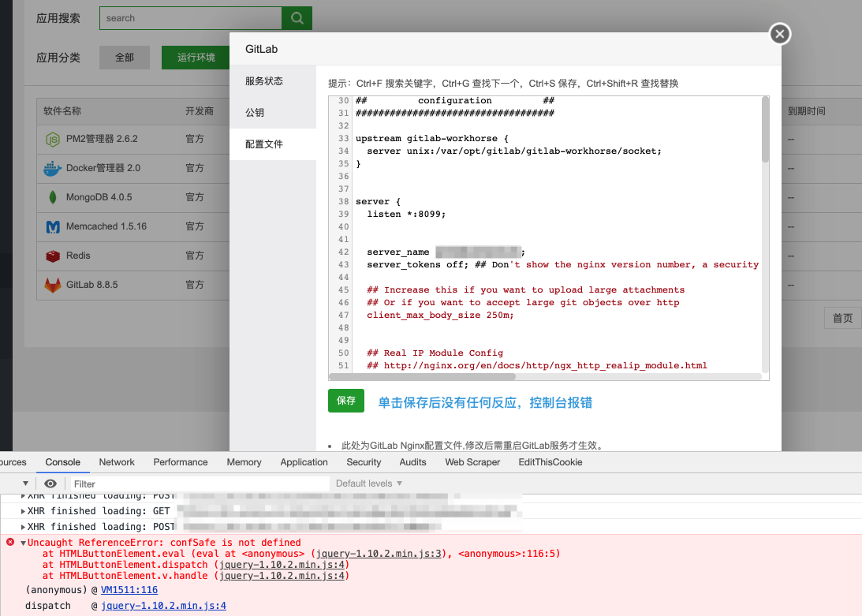The height and width of the screenshot is (616, 862).
Task: Click the 全部 category button
Action: tap(125, 58)
